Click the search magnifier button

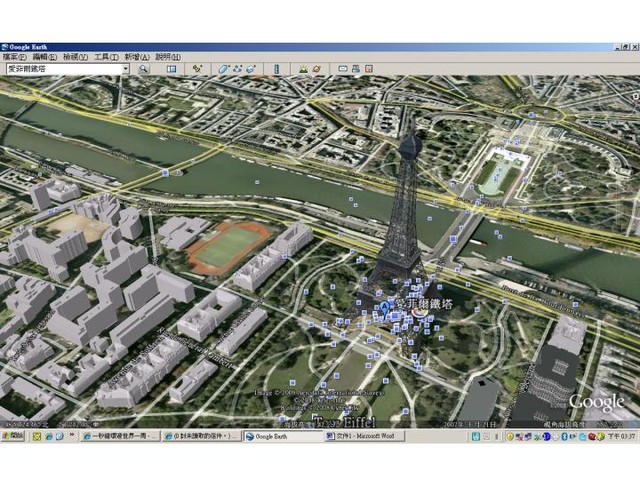tap(143, 69)
